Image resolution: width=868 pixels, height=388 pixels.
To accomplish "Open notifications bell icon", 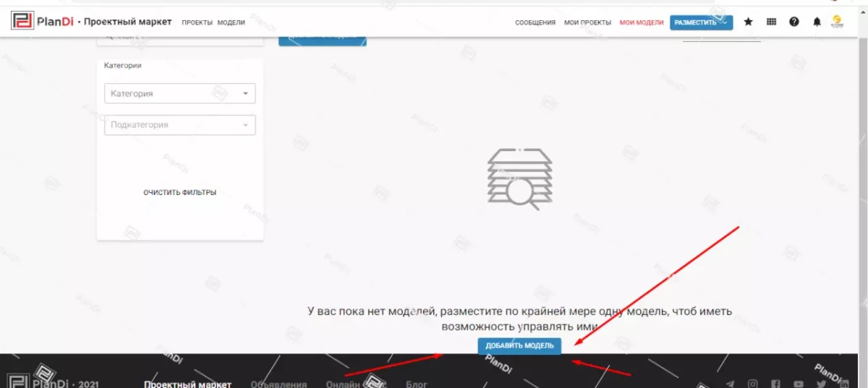I will coord(817,22).
